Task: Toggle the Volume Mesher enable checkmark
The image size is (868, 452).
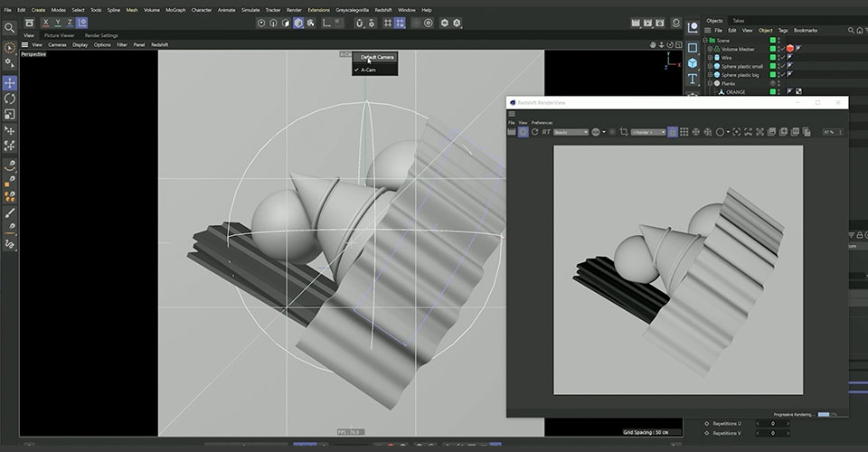Action: click(783, 49)
